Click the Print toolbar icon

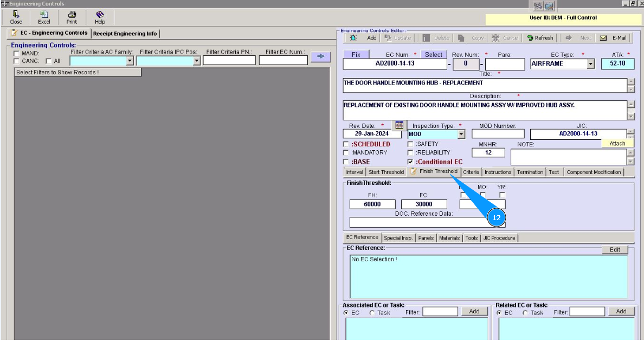(x=72, y=15)
